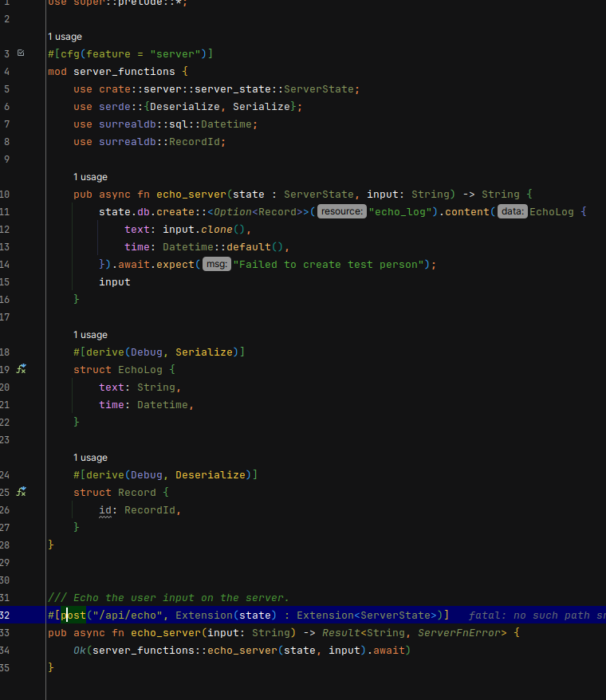Click the "resource:" inlay hint
Viewport: 606px width, 700px height.
point(342,212)
